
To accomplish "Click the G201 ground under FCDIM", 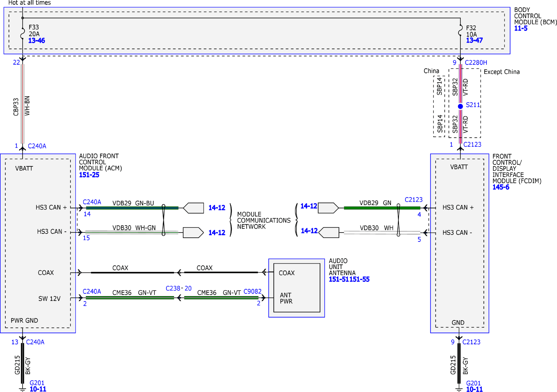I will (473, 383).
